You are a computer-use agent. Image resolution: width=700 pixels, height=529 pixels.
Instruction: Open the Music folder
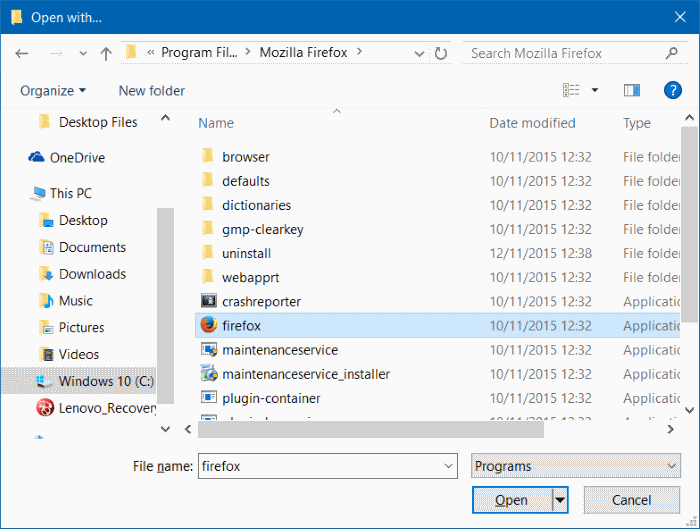point(66,300)
